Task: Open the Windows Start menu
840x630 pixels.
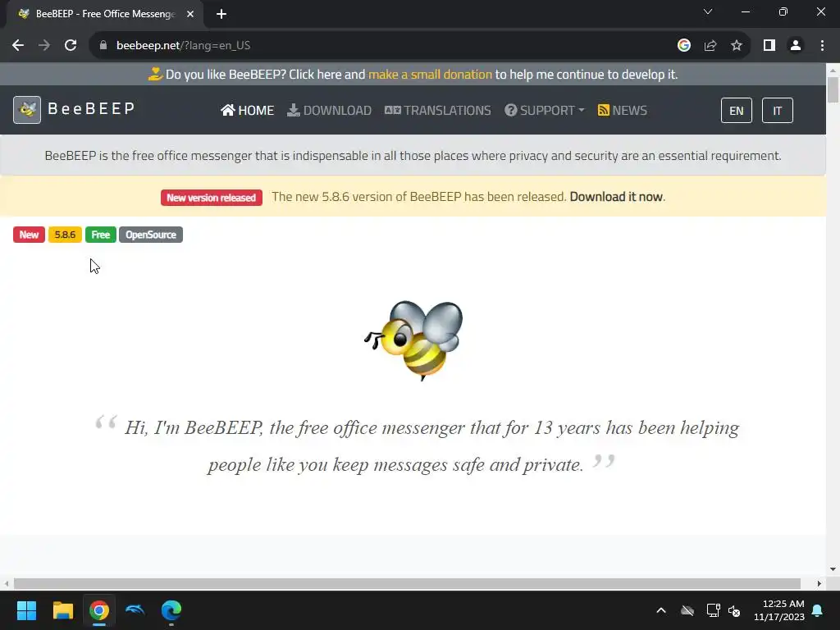Action: point(26,610)
